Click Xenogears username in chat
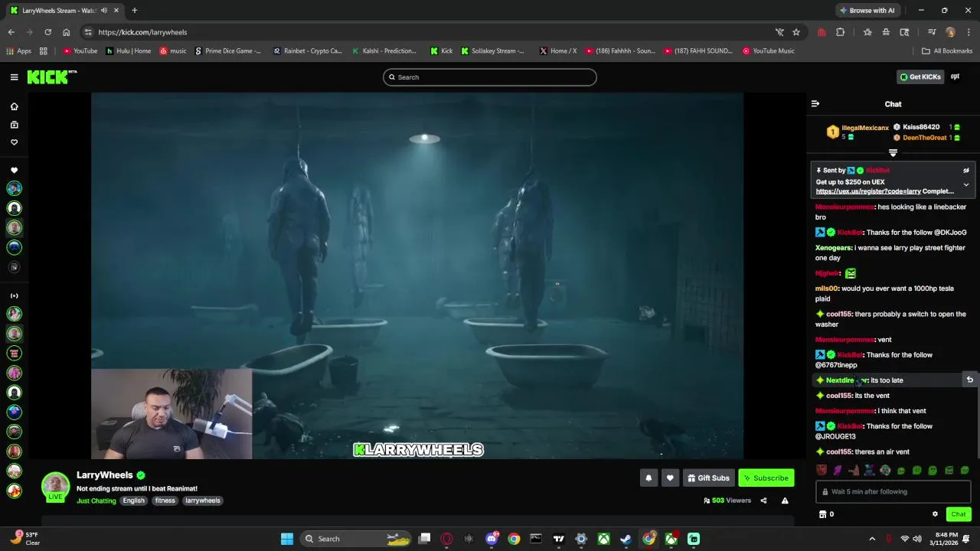 [833, 248]
